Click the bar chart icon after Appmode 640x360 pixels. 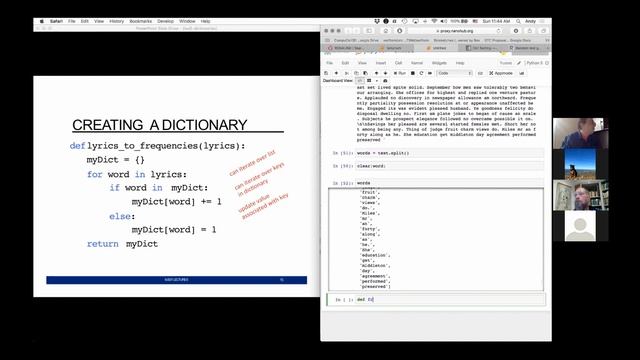point(522,73)
